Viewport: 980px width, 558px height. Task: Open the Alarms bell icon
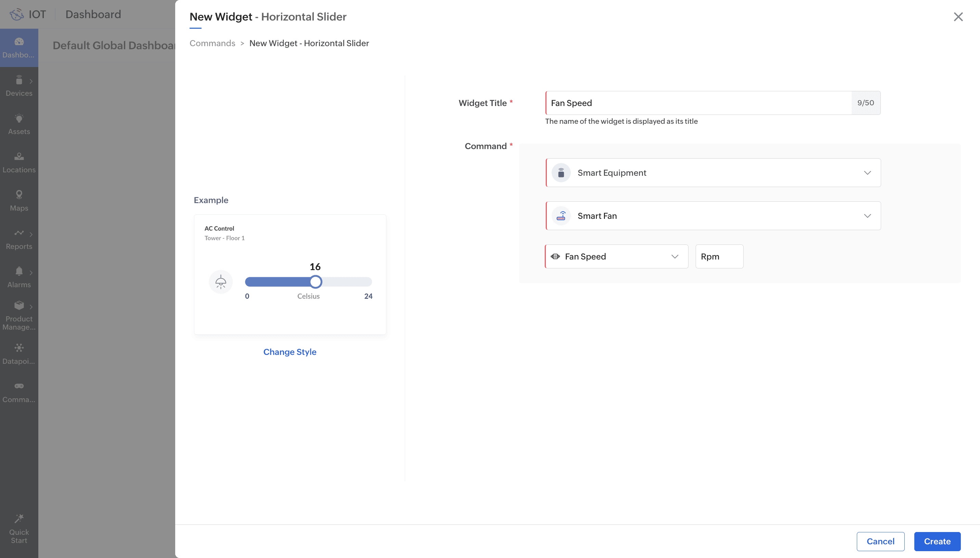(x=19, y=271)
